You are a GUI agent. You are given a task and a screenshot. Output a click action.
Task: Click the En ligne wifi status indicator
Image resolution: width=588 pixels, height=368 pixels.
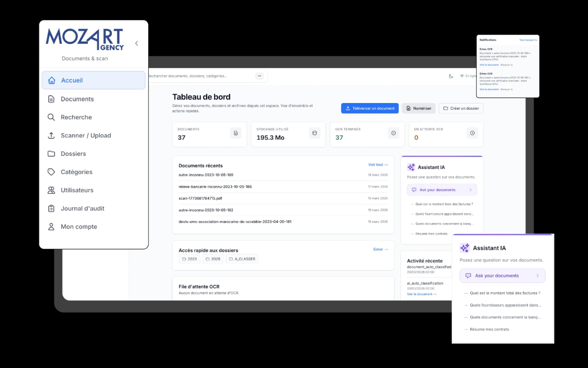coord(468,76)
